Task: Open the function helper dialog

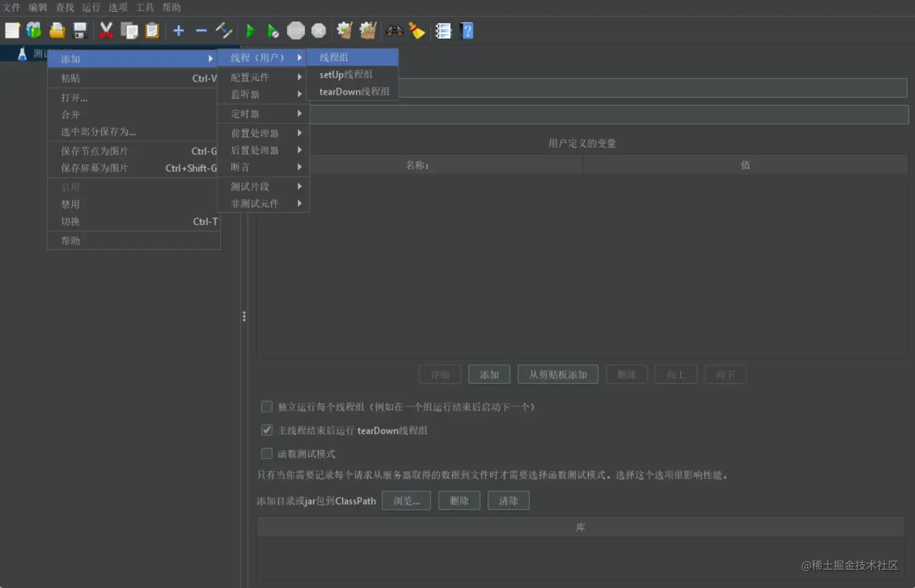Action: pos(444,31)
